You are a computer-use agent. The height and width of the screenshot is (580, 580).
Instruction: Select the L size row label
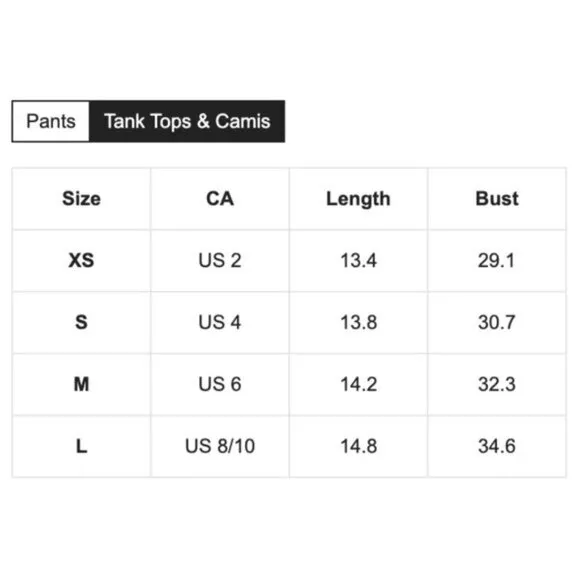(81, 446)
